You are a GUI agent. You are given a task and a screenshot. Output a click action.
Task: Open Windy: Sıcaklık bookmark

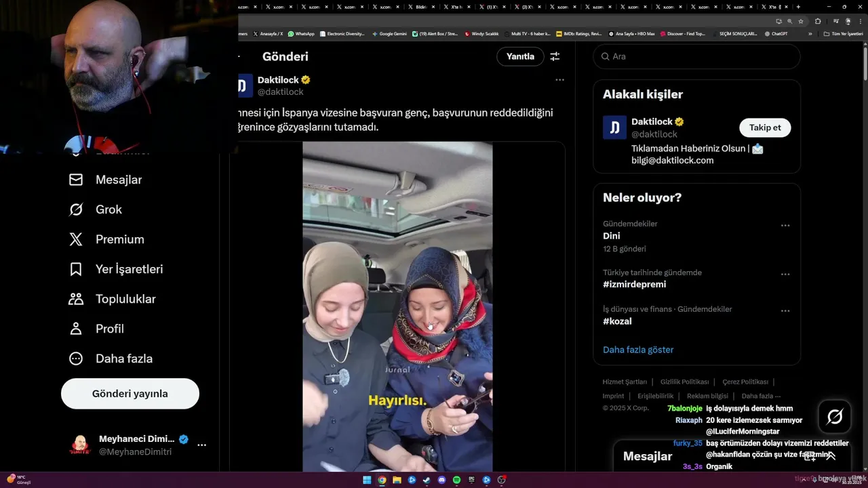pos(481,33)
